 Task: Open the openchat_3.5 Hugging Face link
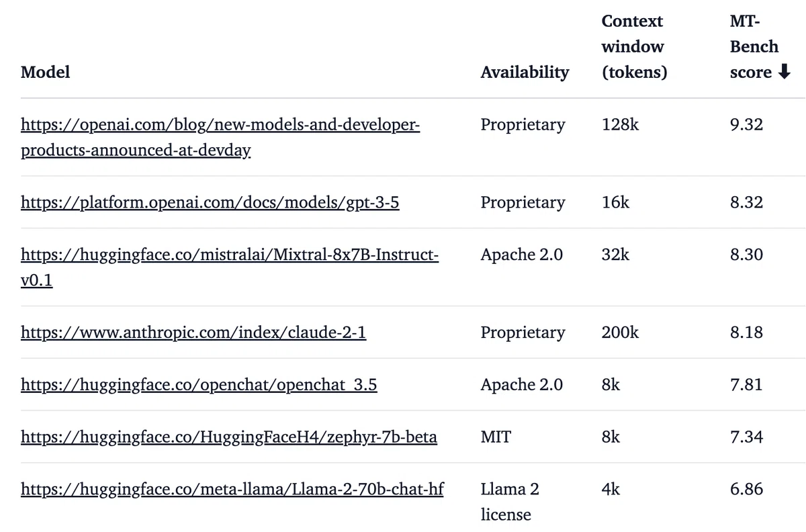pos(199,384)
